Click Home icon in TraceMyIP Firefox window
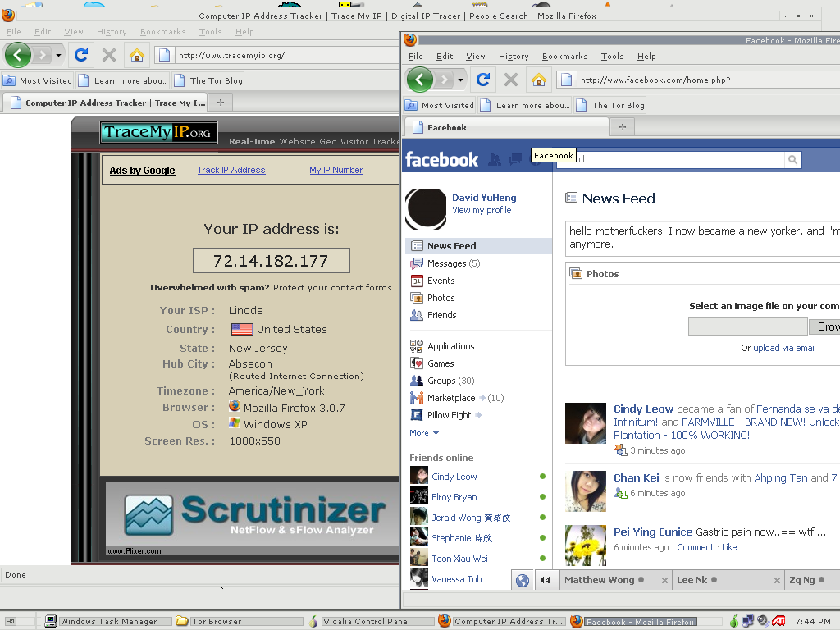This screenshot has width=840, height=630. [x=137, y=55]
